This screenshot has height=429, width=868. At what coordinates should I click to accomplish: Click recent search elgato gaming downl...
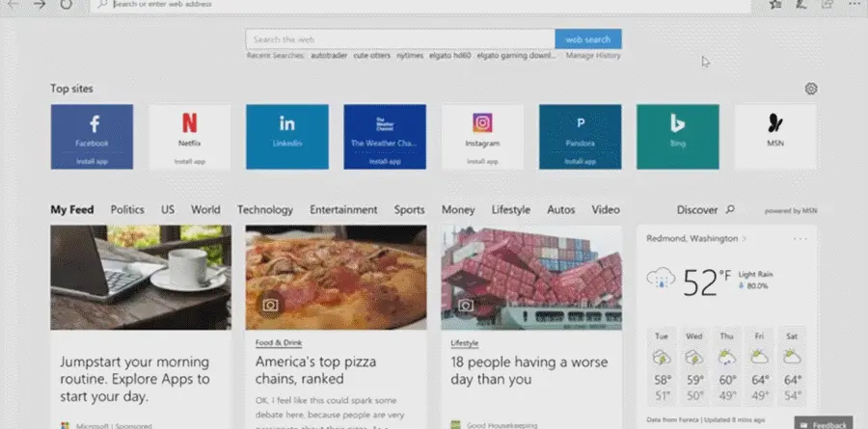pos(516,55)
